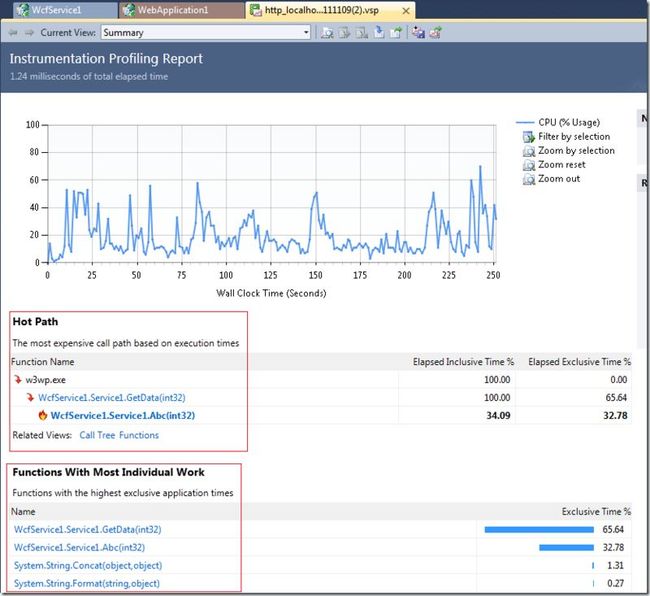Click the 65.64 exclusive time bar for GetData
Screen dimensions: 650x596
tap(539, 529)
